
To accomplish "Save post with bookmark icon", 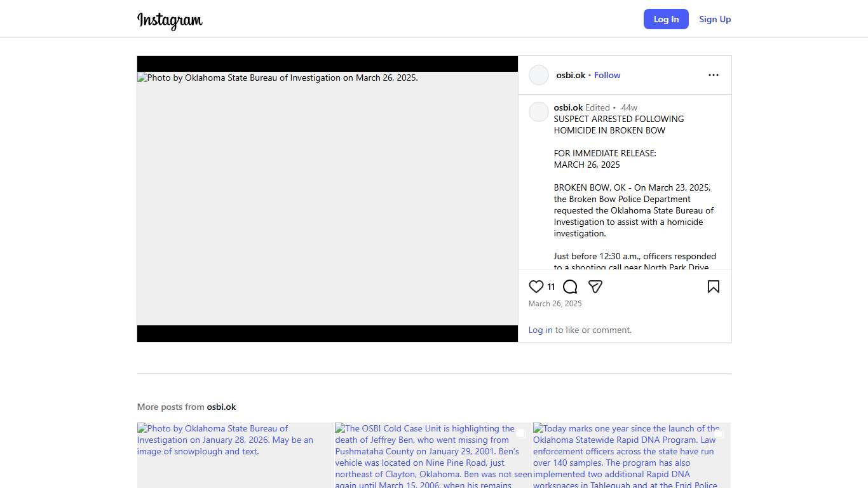I will (x=713, y=287).
